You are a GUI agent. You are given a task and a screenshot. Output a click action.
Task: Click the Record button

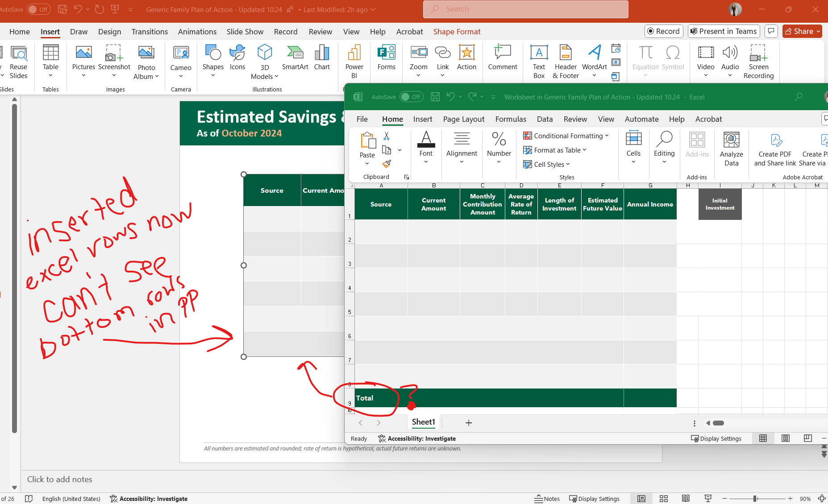(x=664, y=31)
